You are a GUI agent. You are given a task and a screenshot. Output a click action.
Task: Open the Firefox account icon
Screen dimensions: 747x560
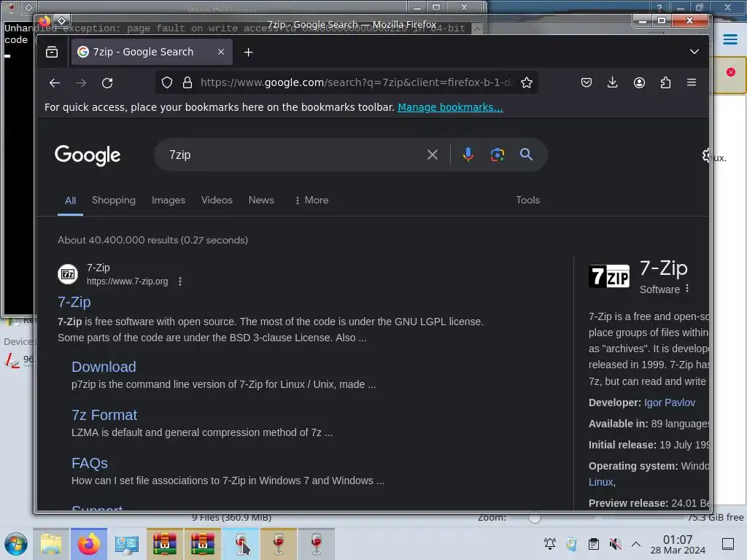click(639, 83)
